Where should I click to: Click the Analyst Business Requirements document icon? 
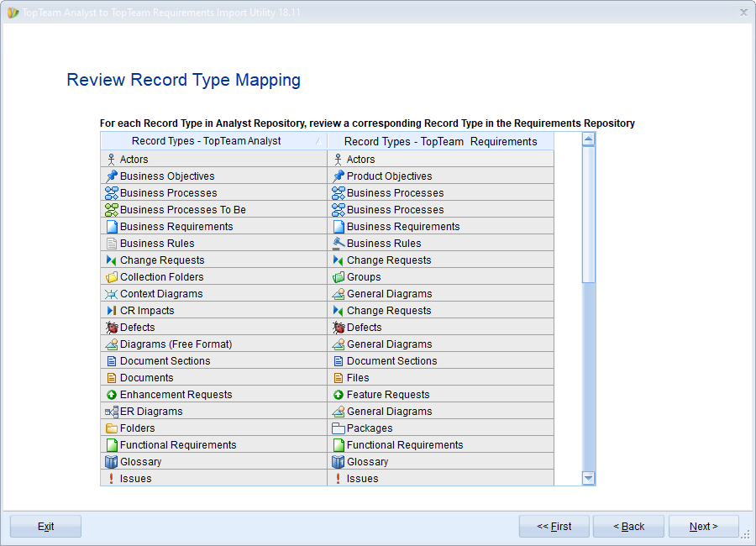(112, 227)
